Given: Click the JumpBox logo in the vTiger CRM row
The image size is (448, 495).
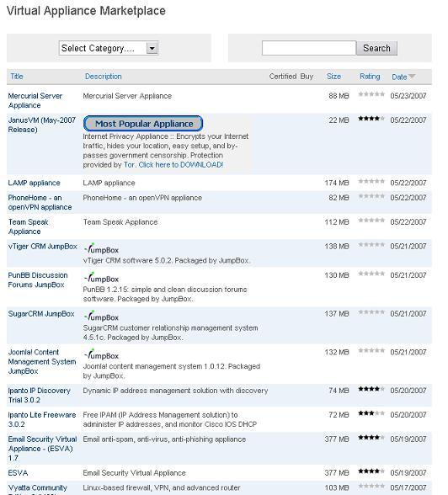Looking at the screenshot, I should pos(101,249).
